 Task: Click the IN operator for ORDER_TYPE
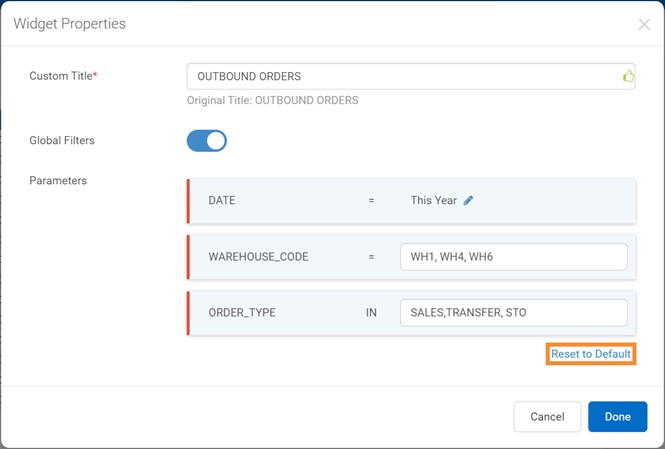[371, 313]
